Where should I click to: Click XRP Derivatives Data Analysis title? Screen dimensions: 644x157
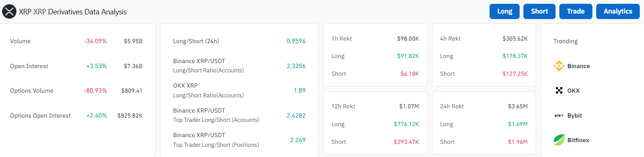[73, 12]
